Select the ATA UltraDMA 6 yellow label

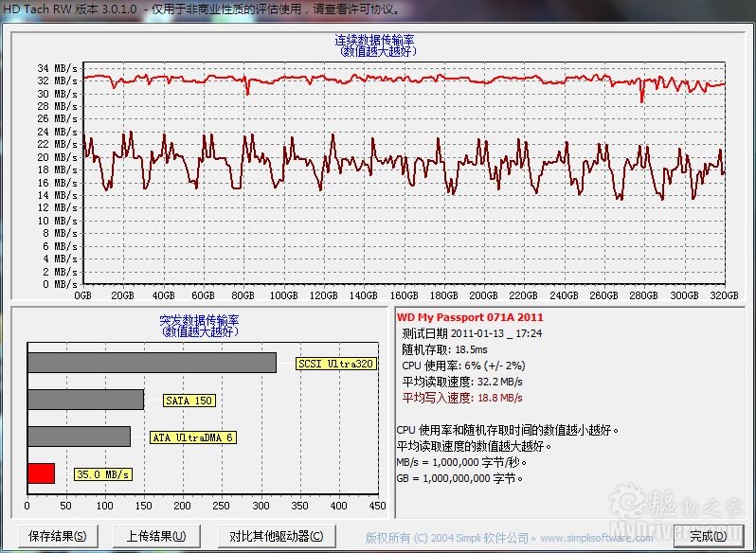[193, 437]
